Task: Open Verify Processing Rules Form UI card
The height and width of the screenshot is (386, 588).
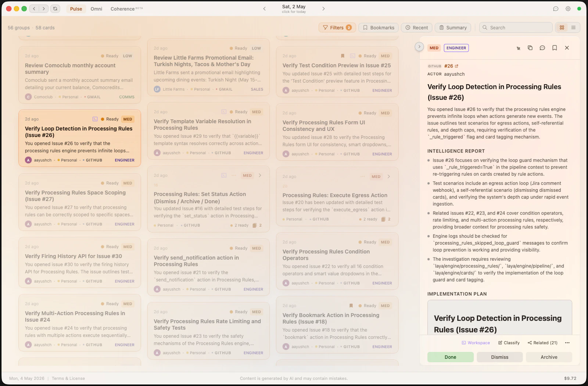Action: [x=337, y=132]
